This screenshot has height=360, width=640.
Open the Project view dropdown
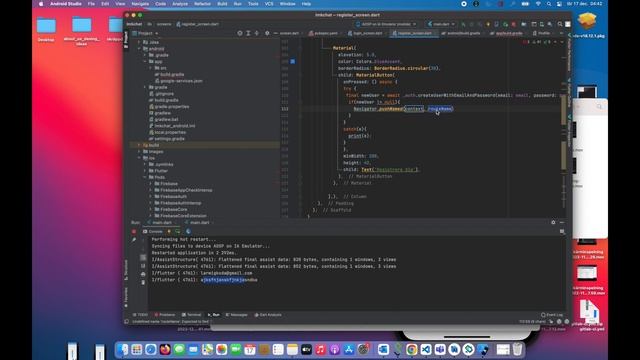tap(145, 33)
